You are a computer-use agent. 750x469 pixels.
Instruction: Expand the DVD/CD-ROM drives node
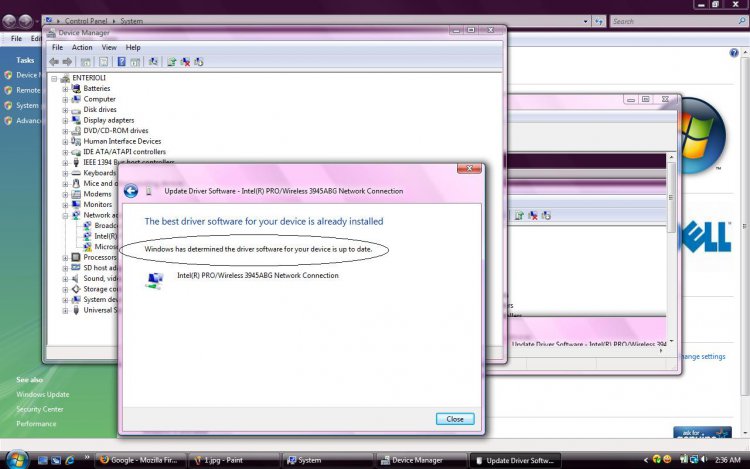pyautogui.click(x=65, y=131)
